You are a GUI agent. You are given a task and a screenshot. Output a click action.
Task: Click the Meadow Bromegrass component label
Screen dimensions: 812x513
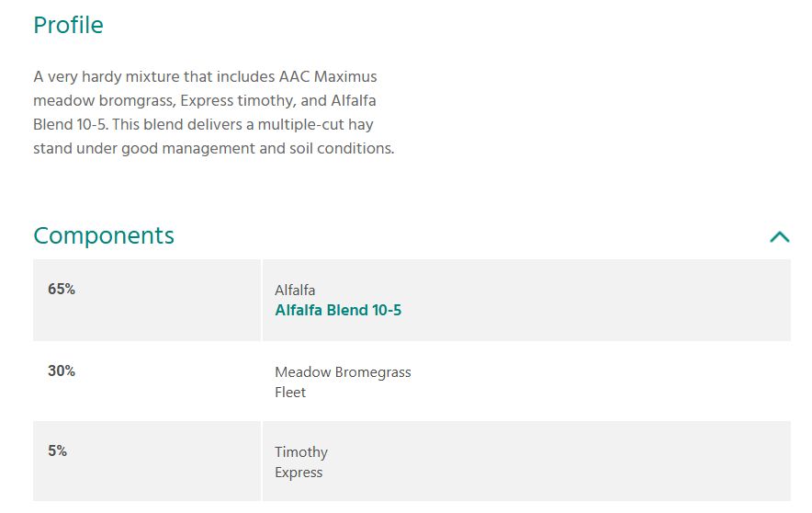point(343,372)
